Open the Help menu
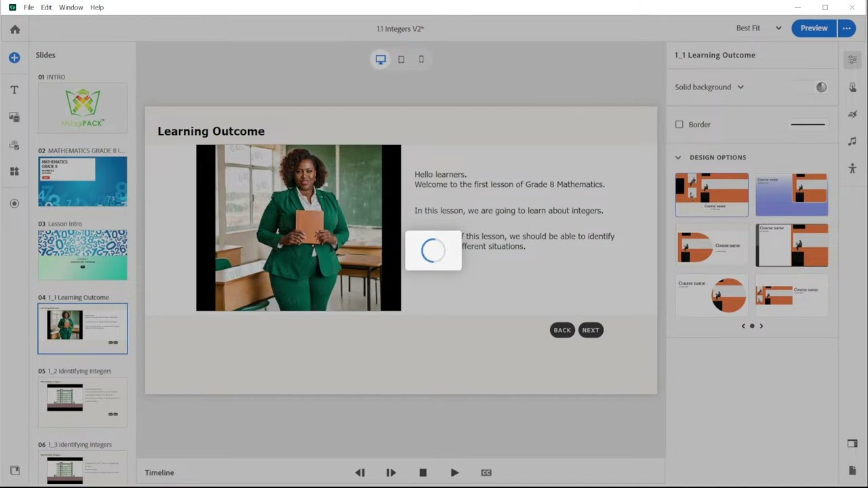Screen dimensions: 868x488 tap(97, 7)
